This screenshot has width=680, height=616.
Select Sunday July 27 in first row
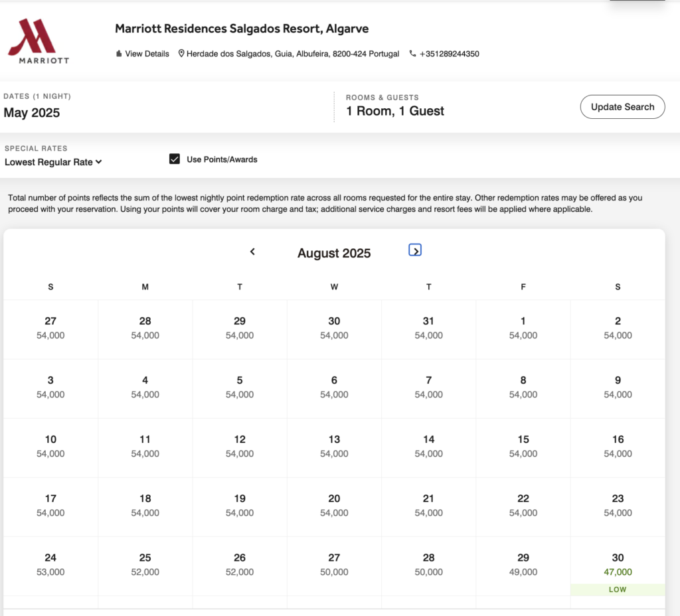point(50,329)
